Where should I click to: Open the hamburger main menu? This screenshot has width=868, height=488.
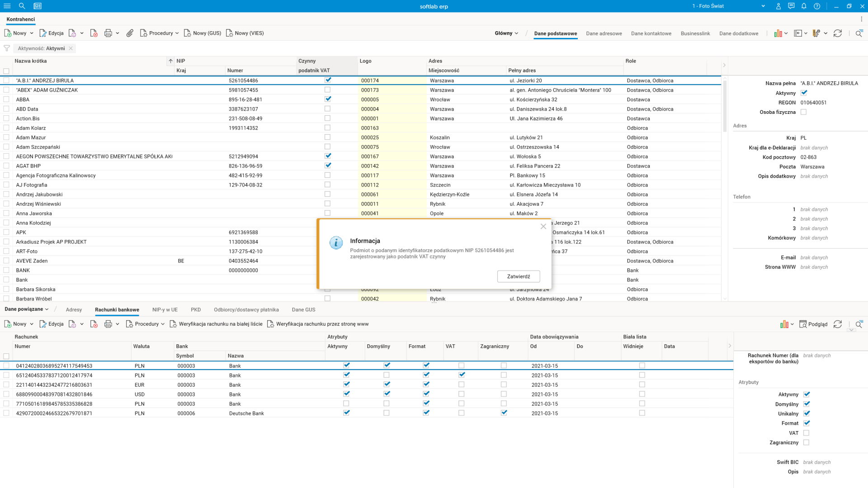7,6
